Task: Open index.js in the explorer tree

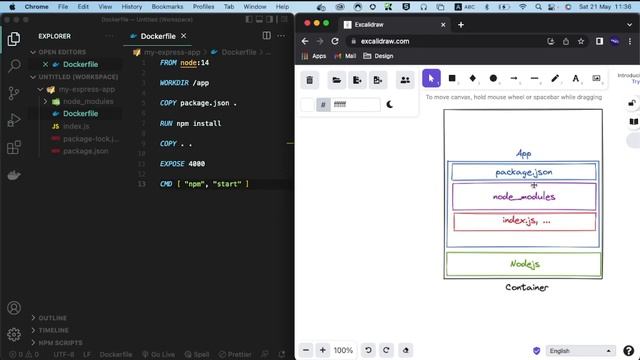Action: click(x=76, y=127)
